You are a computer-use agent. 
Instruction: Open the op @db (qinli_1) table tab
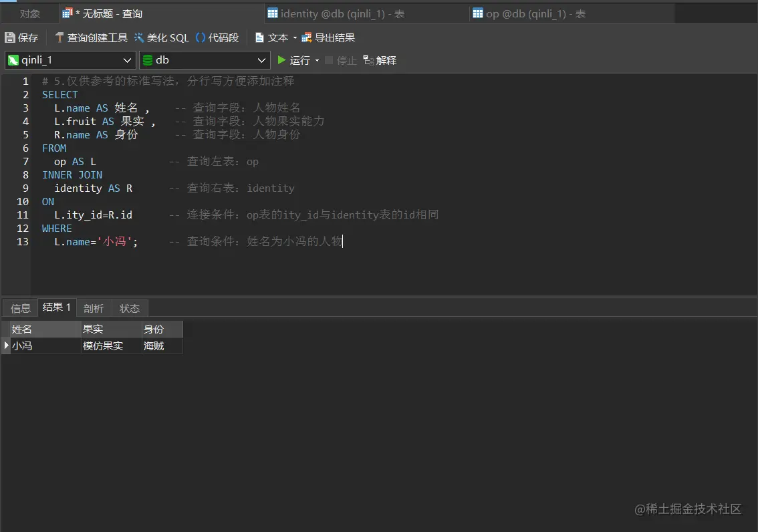(x=572, y=13)
